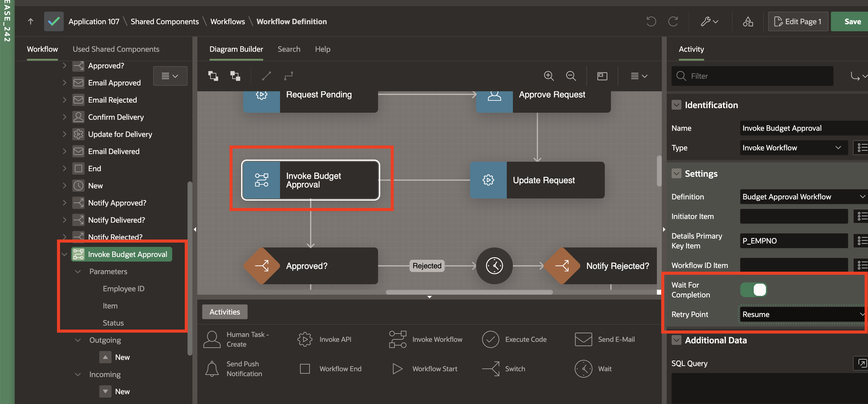Open the wrench utilities menu icon
The height and width of the screenshot is (404, 868).
click(709, 21)
